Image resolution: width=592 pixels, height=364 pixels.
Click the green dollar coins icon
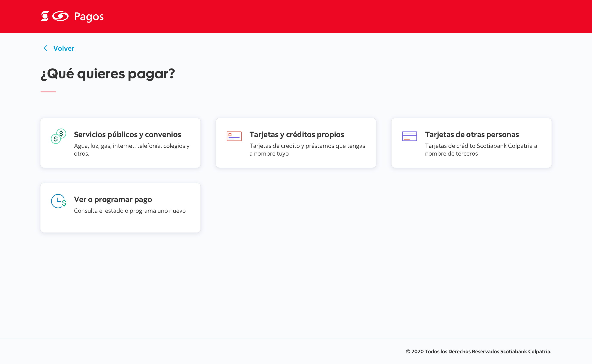58,136
